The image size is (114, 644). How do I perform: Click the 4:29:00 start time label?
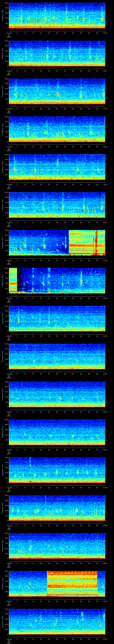click(x=9, y=601)
